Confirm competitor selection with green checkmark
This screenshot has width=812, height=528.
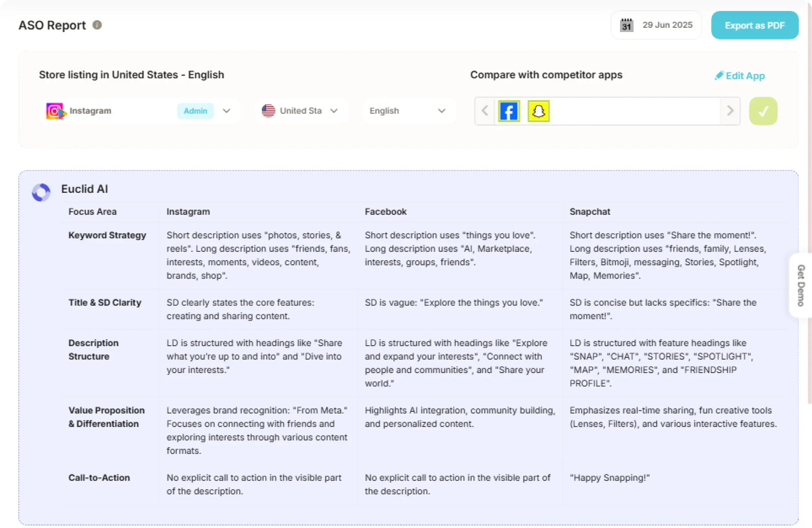pyautogui.click(x=763, y=111)
